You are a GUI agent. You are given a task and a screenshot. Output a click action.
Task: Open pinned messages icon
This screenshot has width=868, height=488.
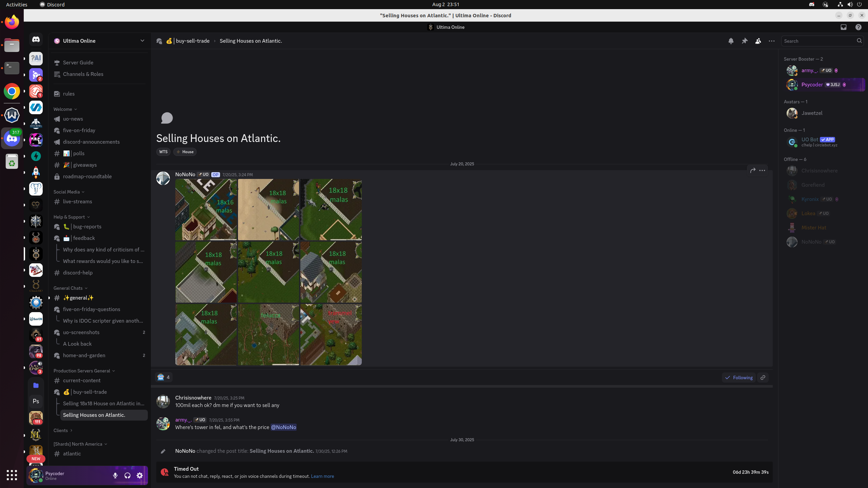745,41
